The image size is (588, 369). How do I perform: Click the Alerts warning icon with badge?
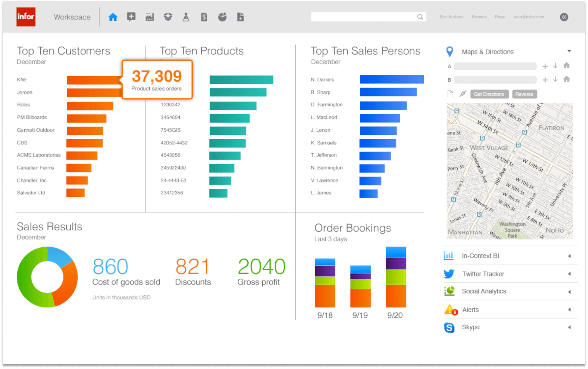click(449, 309)
